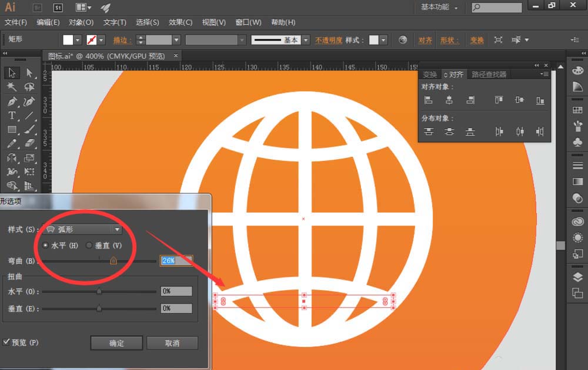Click horizontal align center icon
The width and height of the screenshot is (588, 370).
tap(449, 100)
